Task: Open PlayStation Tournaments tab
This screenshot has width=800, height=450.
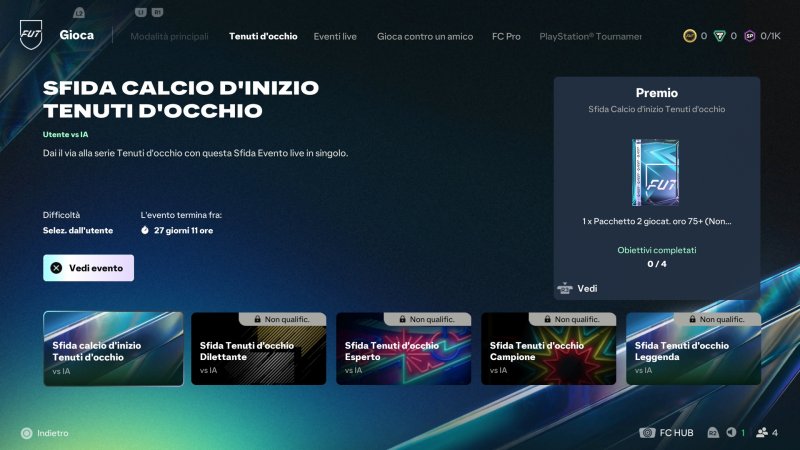Action: click(x=590, y=36)
